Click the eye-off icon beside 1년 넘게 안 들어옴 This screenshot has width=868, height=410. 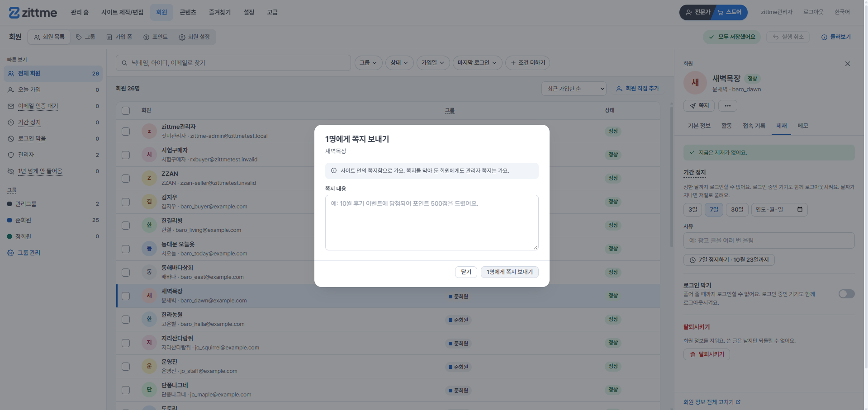(x=11, y=171)
